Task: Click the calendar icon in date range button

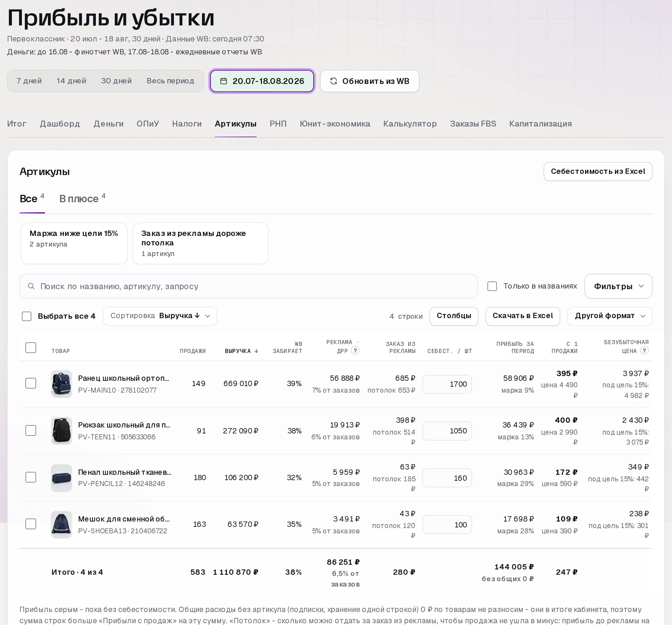Action: (x=223, y=81)
